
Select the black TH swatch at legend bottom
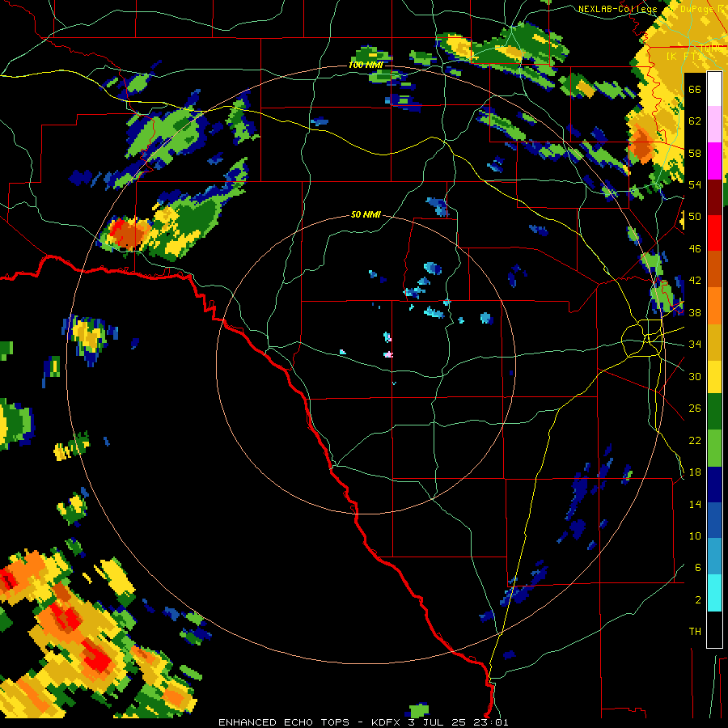pyautogui.click(x=714, y=629)
